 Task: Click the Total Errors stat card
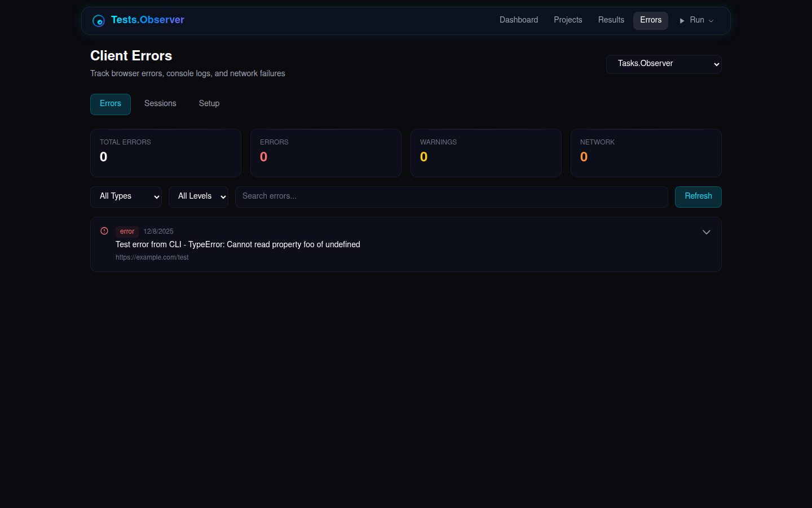tap(166, 153)
